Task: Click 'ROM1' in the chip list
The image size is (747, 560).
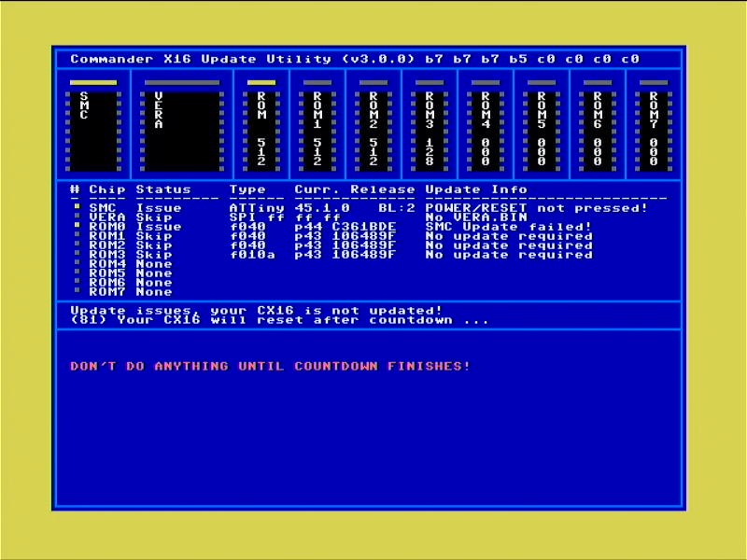Action: coord(107,236)
